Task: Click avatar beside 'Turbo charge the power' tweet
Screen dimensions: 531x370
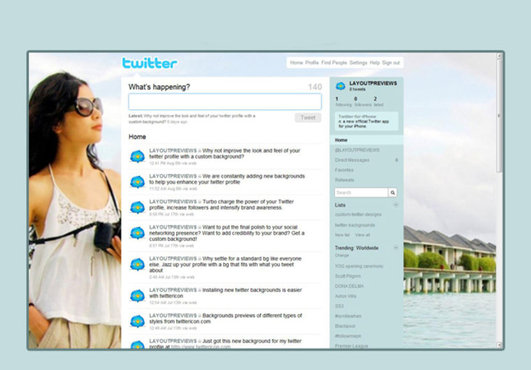Action: click(x=137, y=208)
